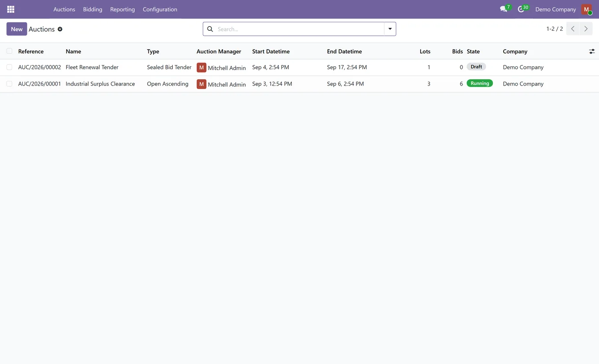Image resolution: width=599 pixels, height=364 pixels.
Task: Click the Sealed Bid Tender type cell
Action: point(169,67)
